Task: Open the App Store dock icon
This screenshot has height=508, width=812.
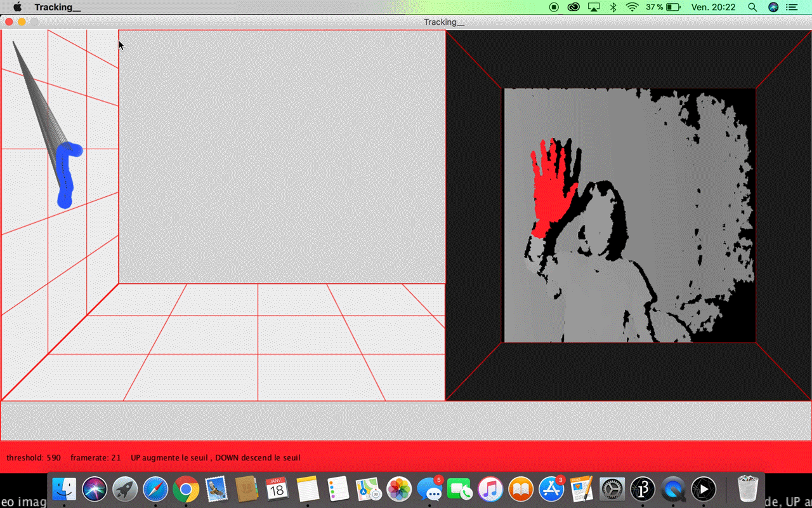Action: tap(551, 490)
